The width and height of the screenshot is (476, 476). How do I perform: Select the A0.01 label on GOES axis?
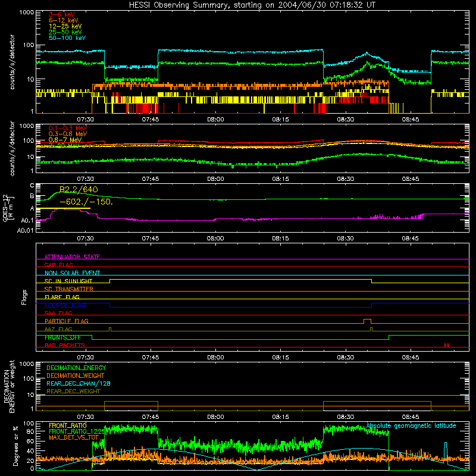pyautogui.click(x=26, y=230)
